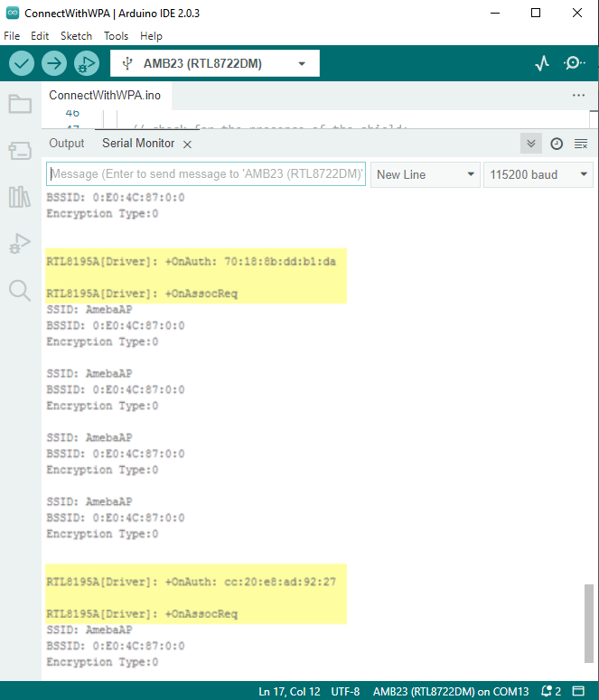Screen dimensions: 599x700
Task: Open the Boards Manager sidebar icon
Action: point(20,151)
